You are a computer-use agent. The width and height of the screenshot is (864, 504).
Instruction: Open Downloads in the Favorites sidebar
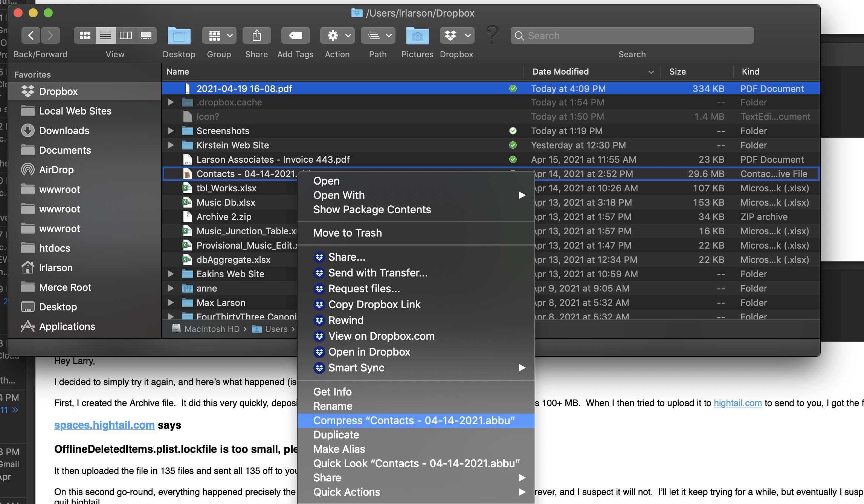(x=85, y=131)
